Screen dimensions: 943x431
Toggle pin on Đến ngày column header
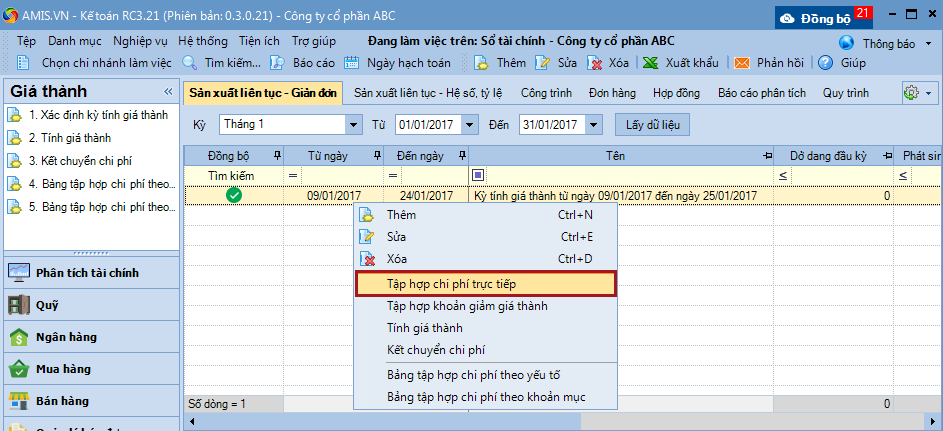point(461,156)
